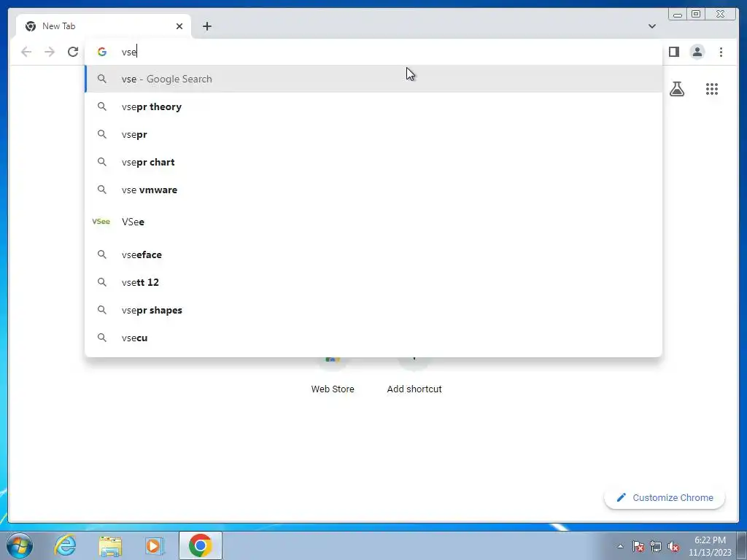This screenshot has height=560, width=747.
Task: Open the profile avatar button
Action: [697, 52]
